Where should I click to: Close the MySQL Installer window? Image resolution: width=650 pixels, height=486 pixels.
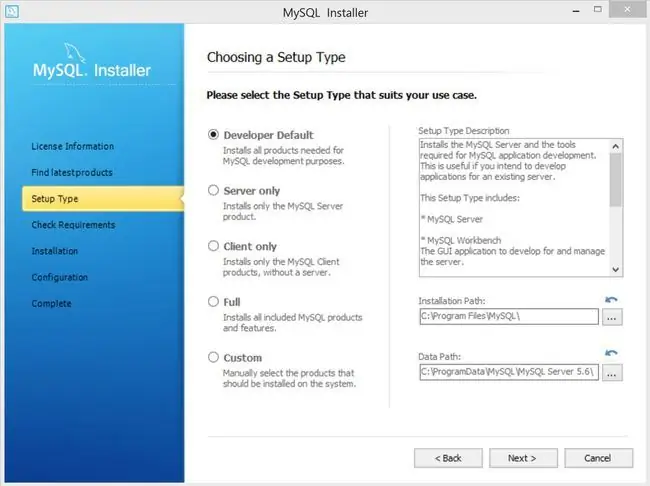[x=627, y=9]
